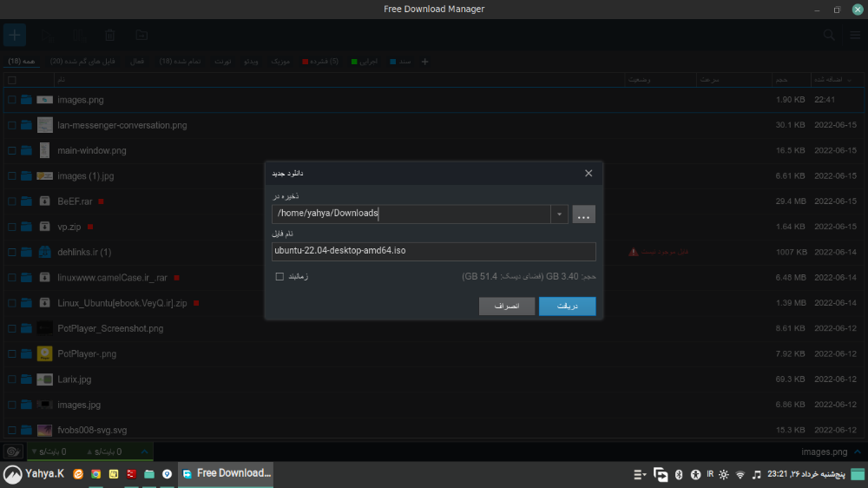Tick the select-all checkbox in list header
Viewport: 868px width, 488px height.
coord(12,80)
